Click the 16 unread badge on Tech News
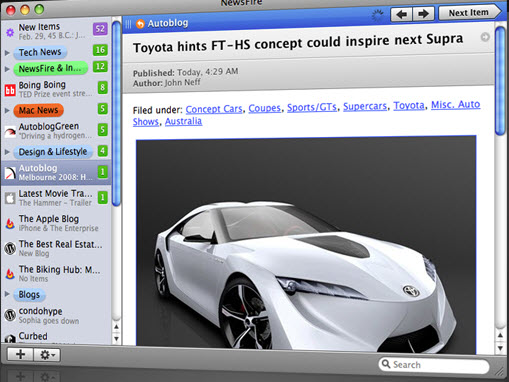 [x=100, y=50]
